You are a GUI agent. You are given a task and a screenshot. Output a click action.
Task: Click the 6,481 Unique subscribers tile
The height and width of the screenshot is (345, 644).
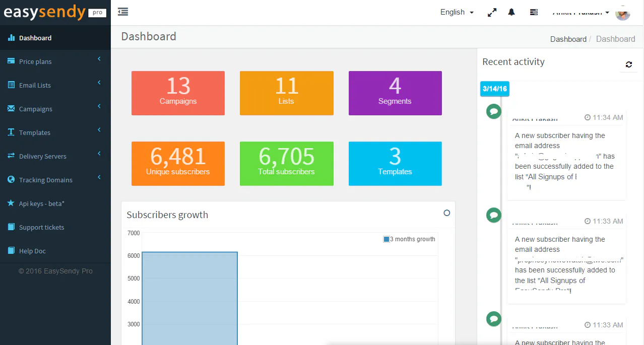point(178,164)
